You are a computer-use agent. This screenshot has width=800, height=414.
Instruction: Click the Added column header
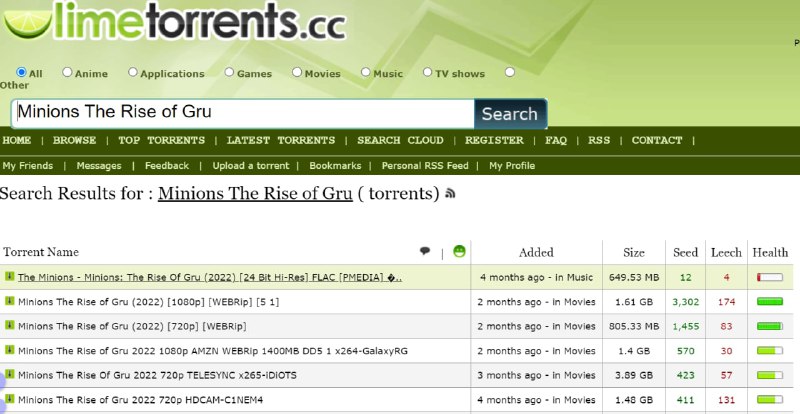(536, 252)
